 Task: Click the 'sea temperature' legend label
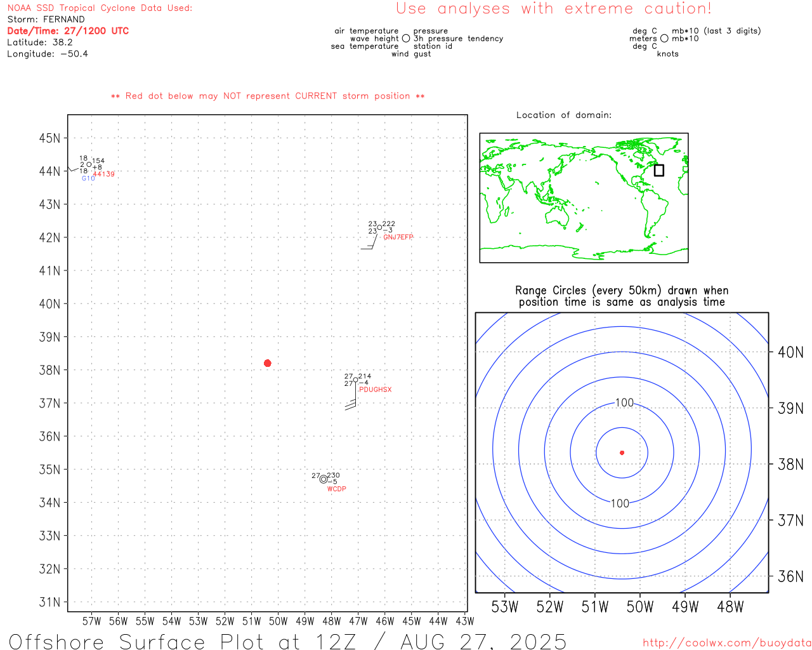365,46
